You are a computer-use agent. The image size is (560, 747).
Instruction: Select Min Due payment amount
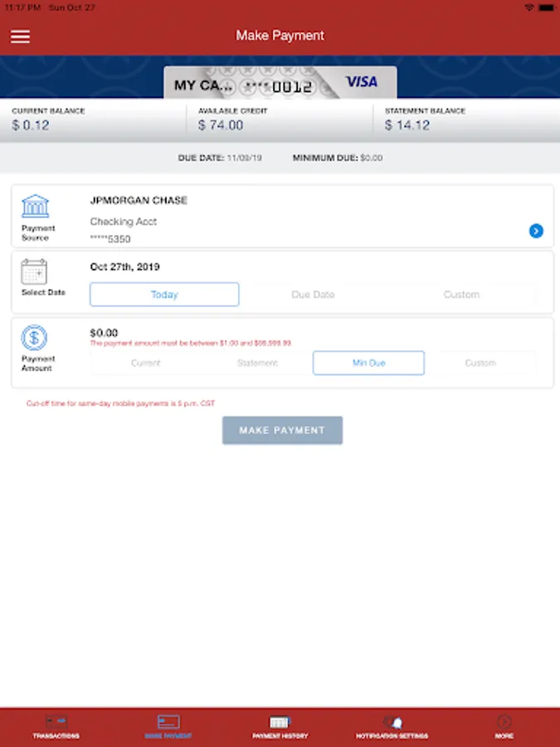click(x=368, y=363)
